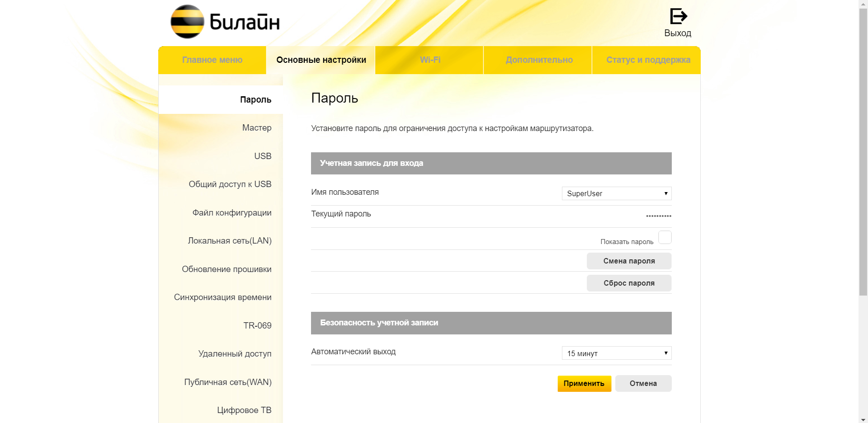Click the Имя пользователя label

pyautogui.click(x=345, y=192)
